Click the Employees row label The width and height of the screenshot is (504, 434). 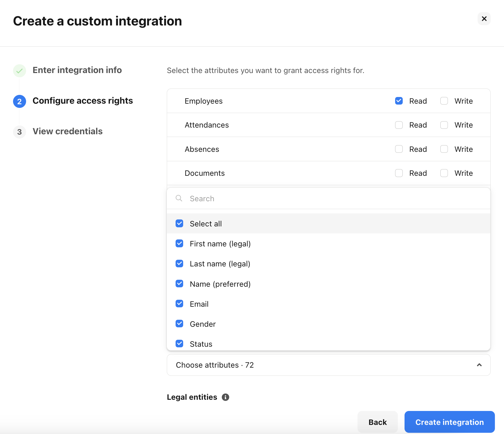point(203,101)
